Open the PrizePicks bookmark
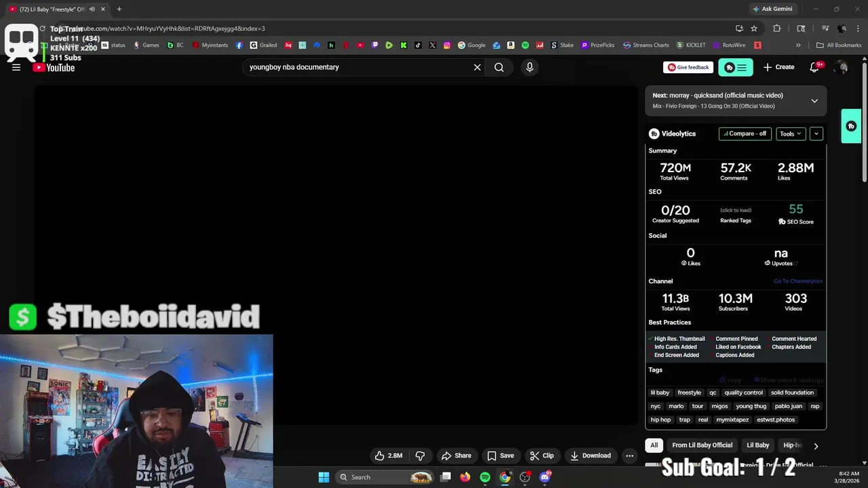The image size is (868, 488). 597,45
